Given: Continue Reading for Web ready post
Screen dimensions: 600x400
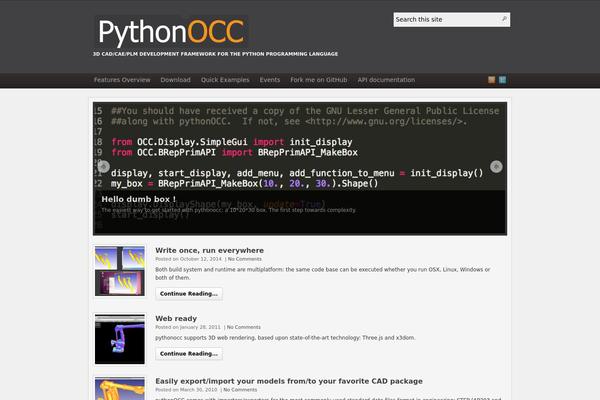Looking at the screenshot, I should (x=189, y=354).
